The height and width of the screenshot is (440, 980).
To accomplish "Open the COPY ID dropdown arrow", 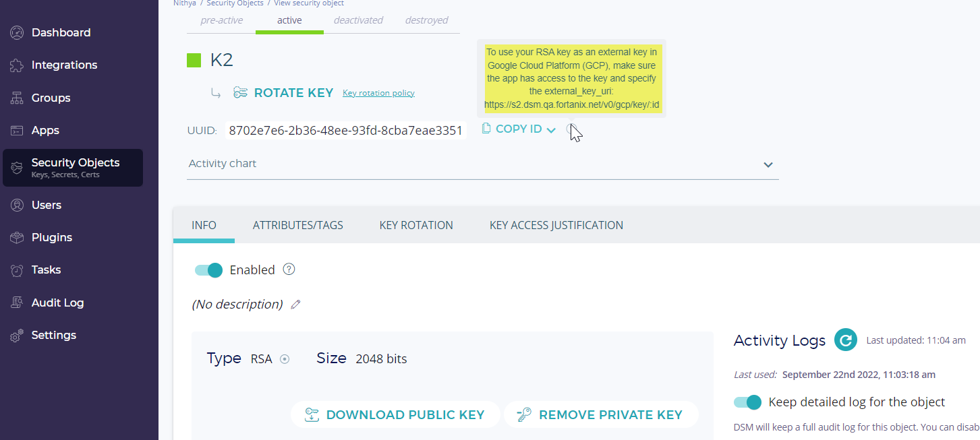I will point(551,130).
